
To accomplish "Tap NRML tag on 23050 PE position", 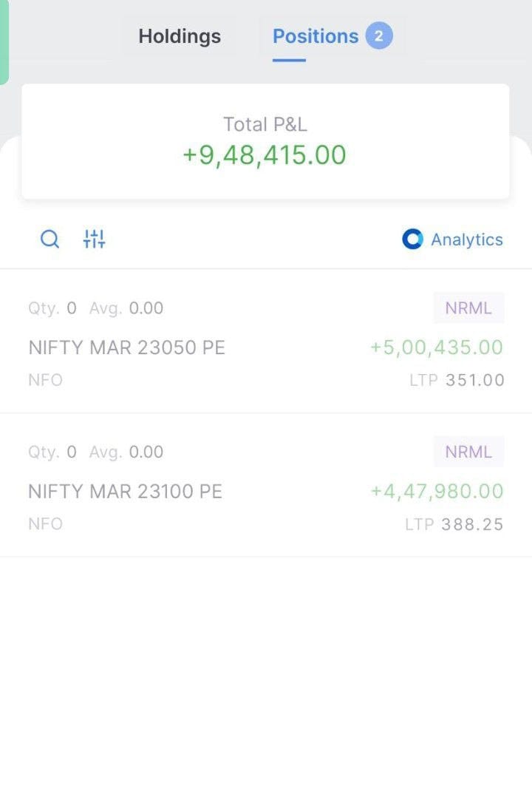I will pyautogui.click(x=468, y=308).
